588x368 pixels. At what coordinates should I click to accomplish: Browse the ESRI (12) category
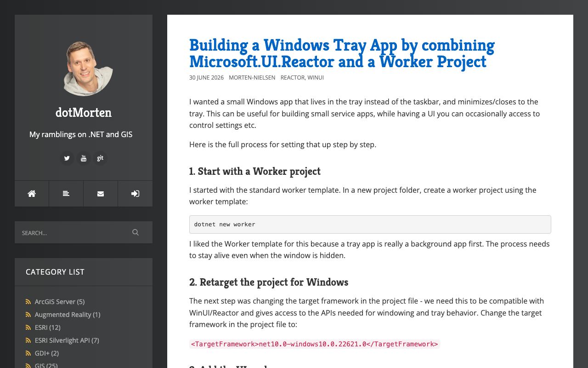point(48,328)
